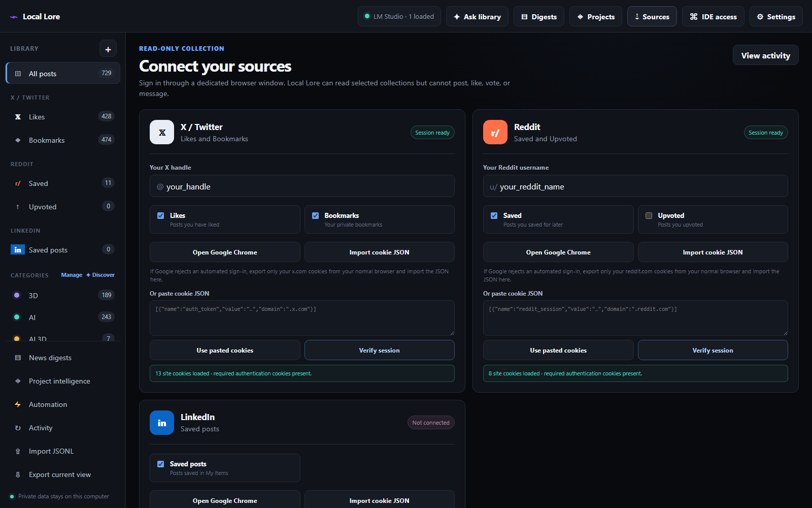Verify session for Reddit
The width and height of the screenshot is (812, 508).
pyautogui.click(x=713, y=350)
